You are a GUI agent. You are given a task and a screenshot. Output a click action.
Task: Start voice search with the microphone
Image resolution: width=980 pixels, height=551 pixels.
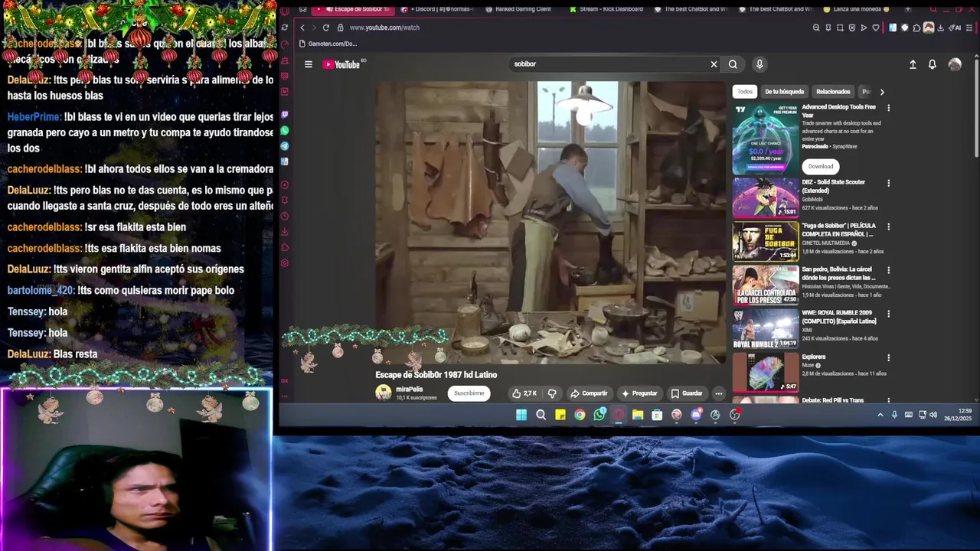pos(759,64)
